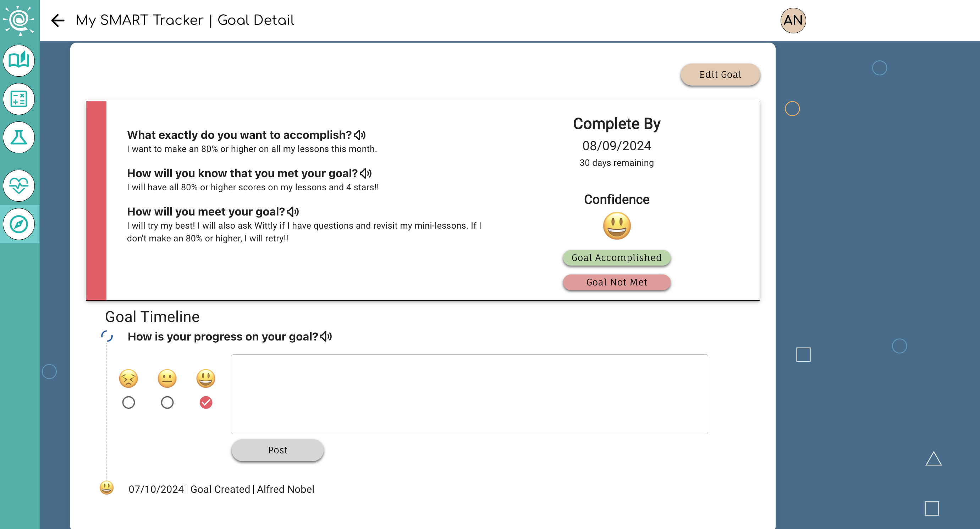Select the Math calculator icon in the sidebar
Screen dimensions: 980x529
click(x=19, y=99)
